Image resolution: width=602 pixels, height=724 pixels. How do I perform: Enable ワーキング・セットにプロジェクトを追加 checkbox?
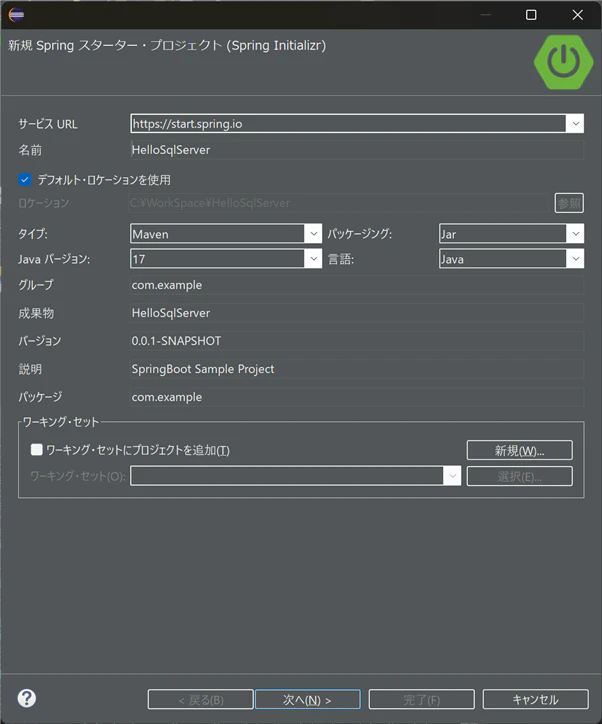(36, 449)
